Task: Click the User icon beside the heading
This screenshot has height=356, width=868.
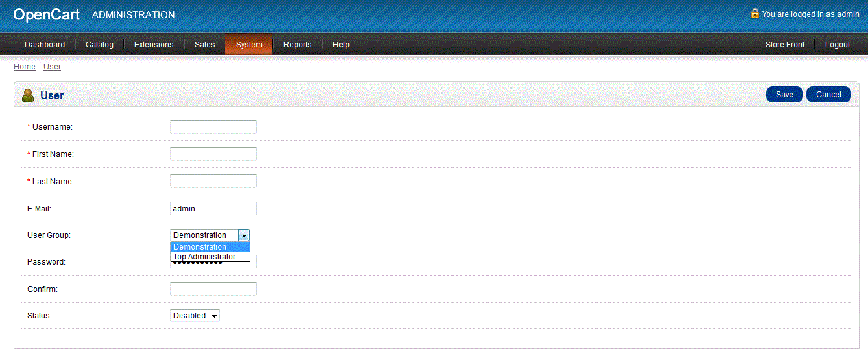Action: [x=28, y=95]
